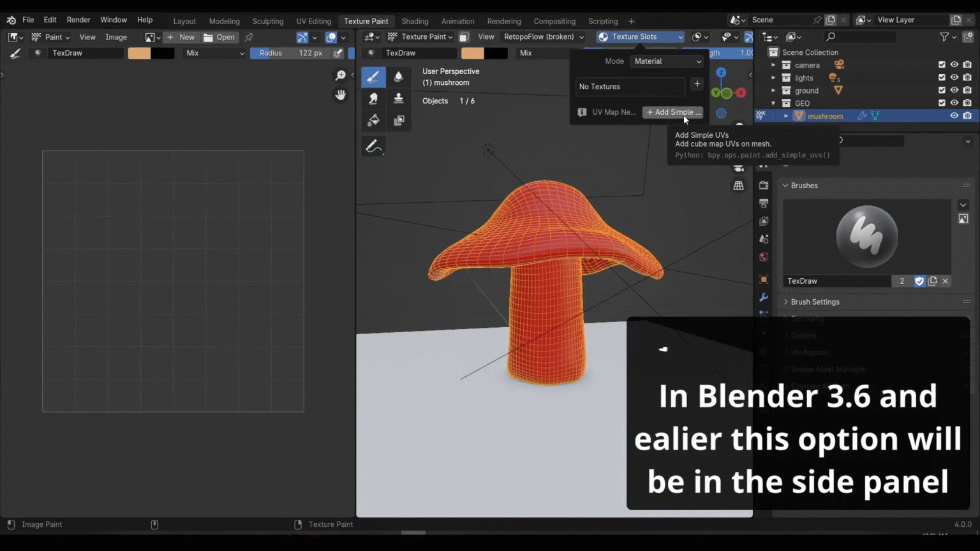Toggle render visibility camera for ground collection
980x551 pixels.
click(967, 90)
